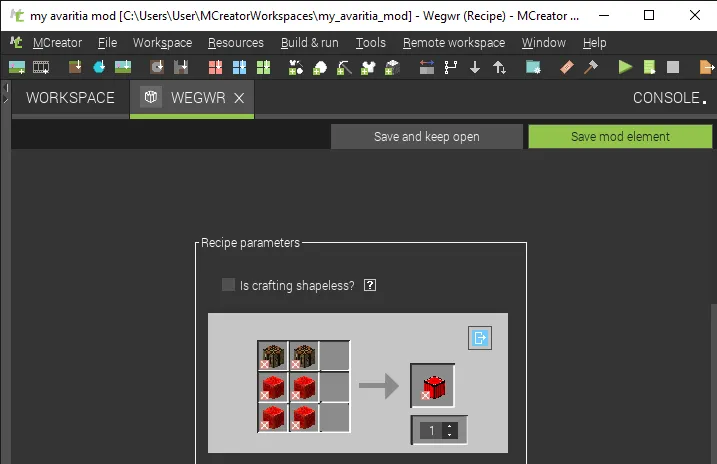Open the Tools menu
Viewport: 717px width, 464px height.
click(x=371, y=43)
